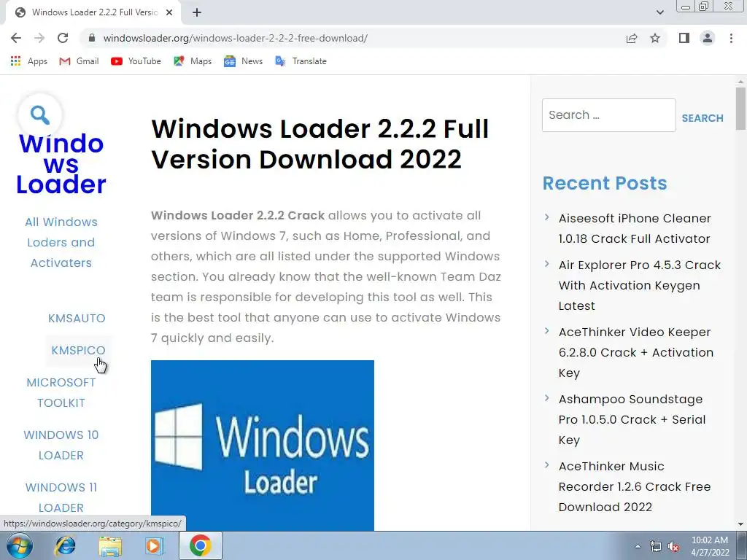Click the page vertical scrollbar thumb
The height and width of the screenshot is (560, 747).
click(740, 108)
